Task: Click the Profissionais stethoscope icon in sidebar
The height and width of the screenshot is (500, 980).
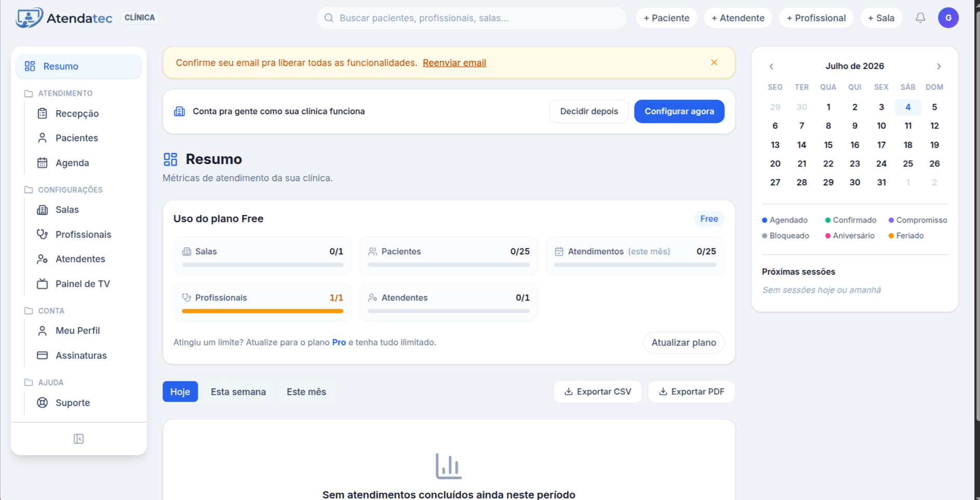Action: [x=43, y=234]
